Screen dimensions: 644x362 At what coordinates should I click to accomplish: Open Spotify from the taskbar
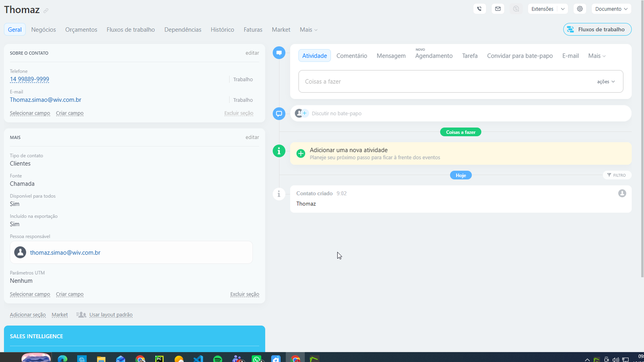pos(217,358)
